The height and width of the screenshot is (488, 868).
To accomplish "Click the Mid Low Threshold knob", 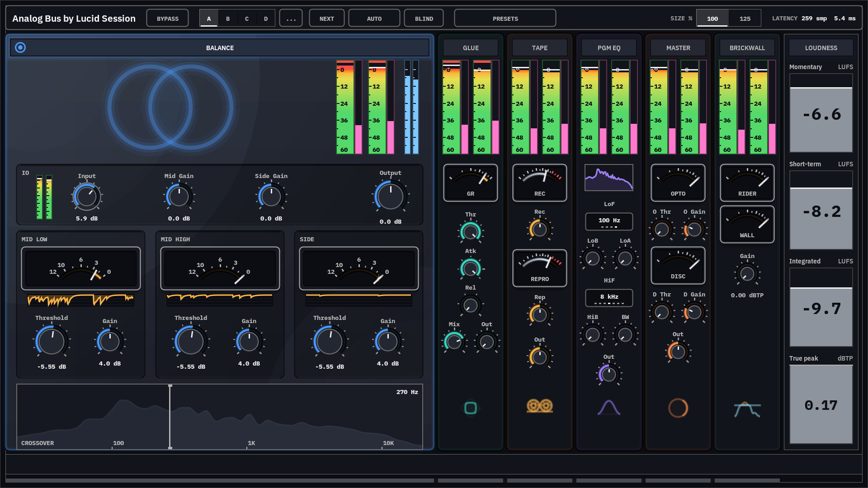I will pos(52,342).
